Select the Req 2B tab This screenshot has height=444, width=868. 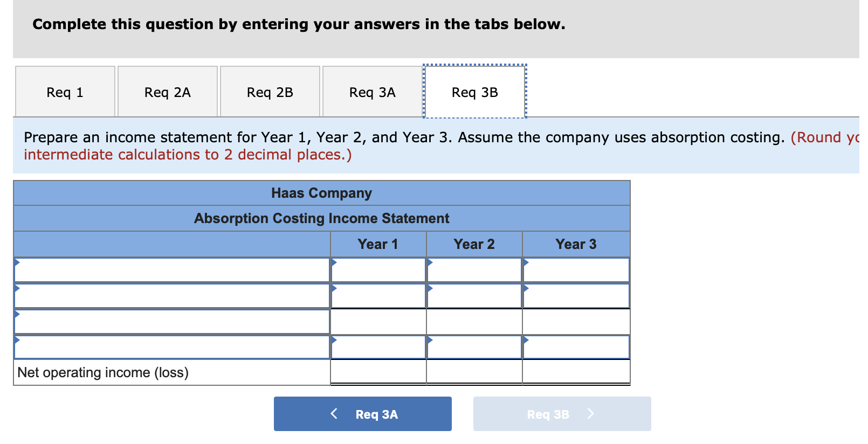(270, 92)
